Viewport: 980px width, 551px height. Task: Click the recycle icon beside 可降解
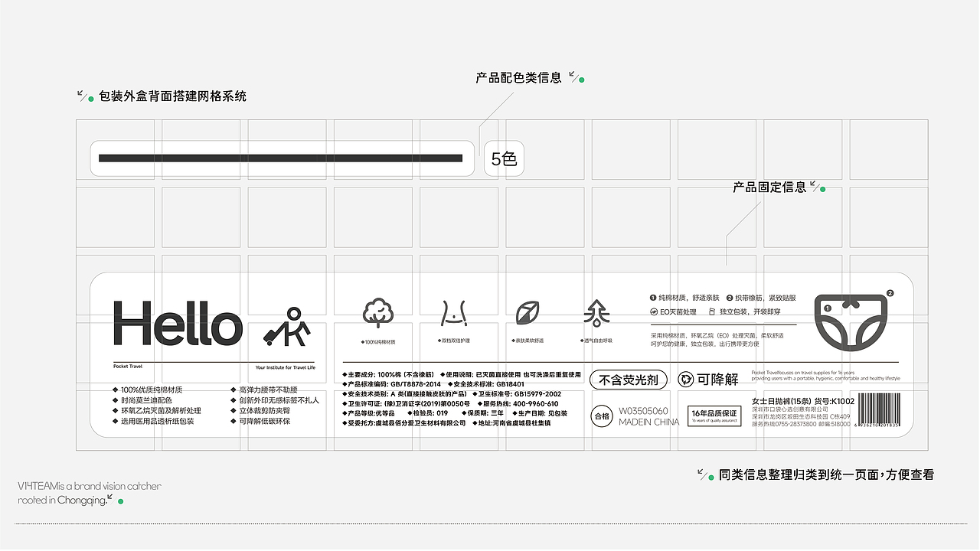(x=686, y=380)
